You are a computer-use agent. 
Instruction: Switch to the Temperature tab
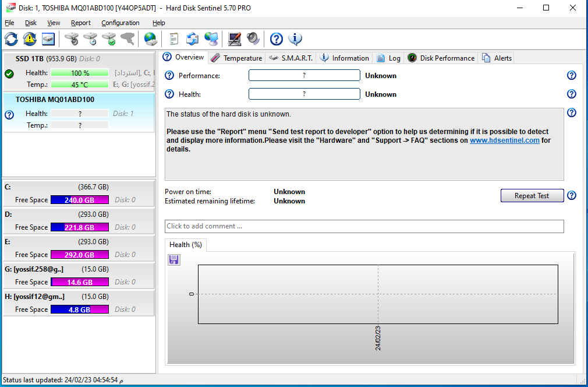(x=237, y=58)
